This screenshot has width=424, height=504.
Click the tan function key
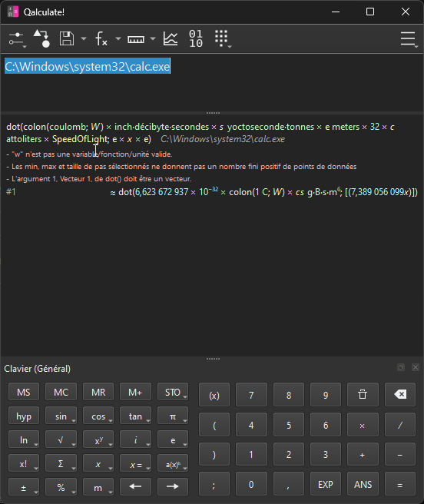click(135, 416)
